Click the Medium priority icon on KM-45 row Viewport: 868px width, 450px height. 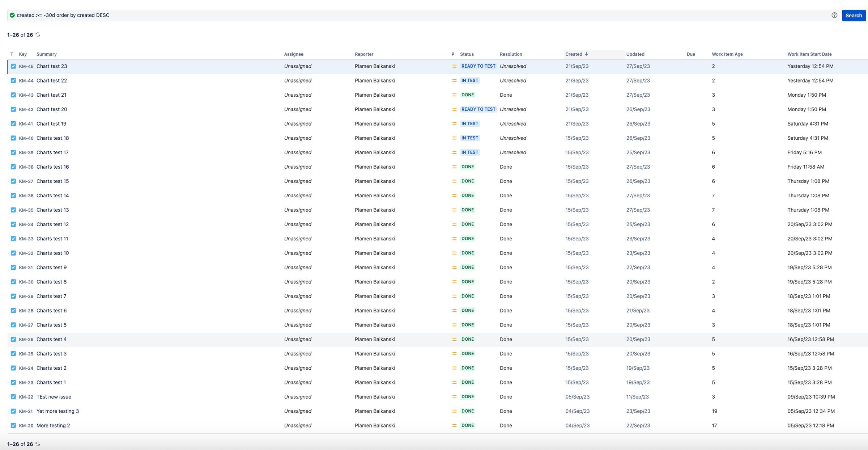(454, 66)
